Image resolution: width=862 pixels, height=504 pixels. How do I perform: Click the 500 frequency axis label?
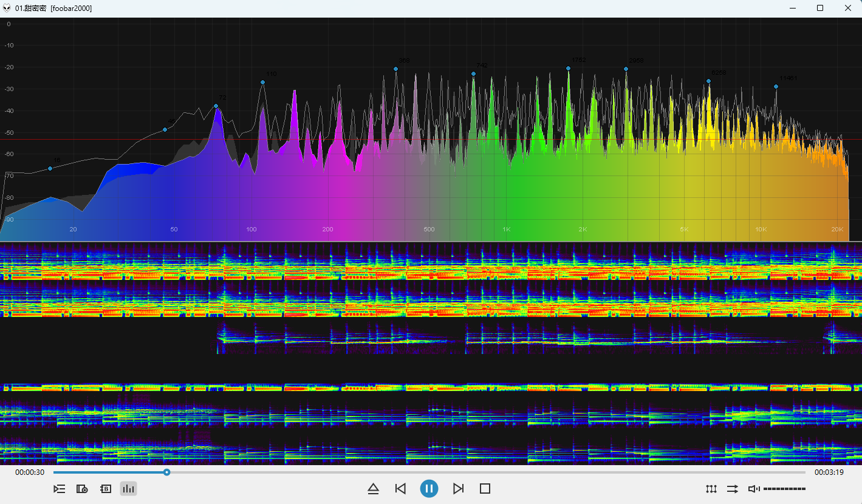pos(429,230)
